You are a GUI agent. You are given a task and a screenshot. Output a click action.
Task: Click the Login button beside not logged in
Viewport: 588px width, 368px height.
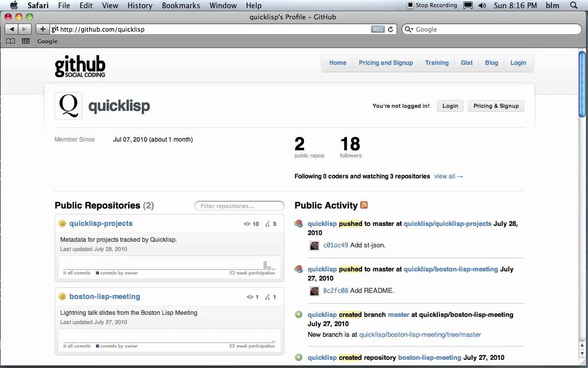pos(450,106)
